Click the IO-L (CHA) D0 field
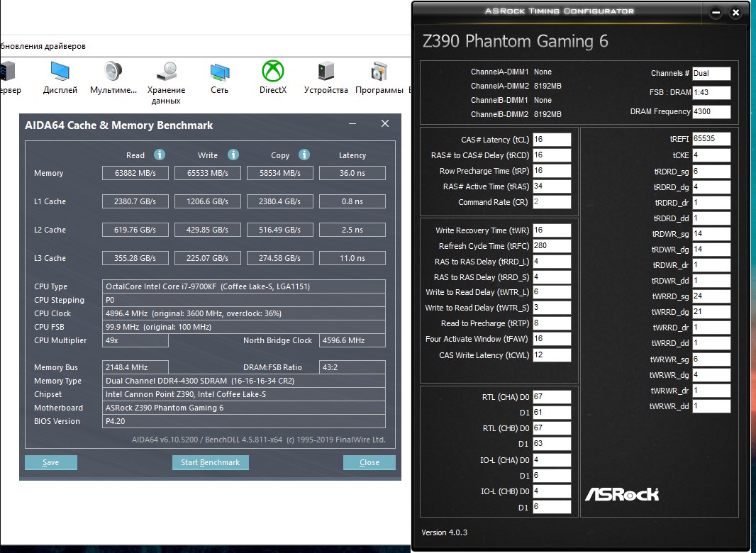756x553 pixels. click(552, 460)
